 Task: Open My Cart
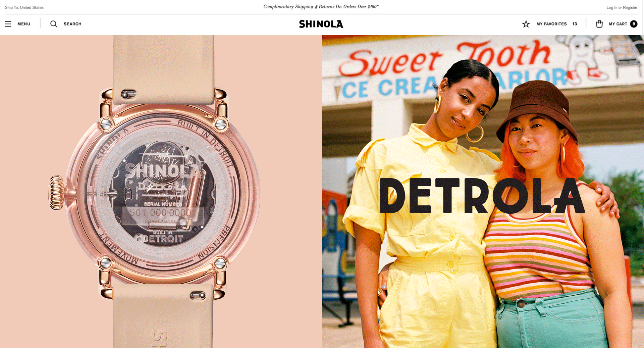pos(618,24)
